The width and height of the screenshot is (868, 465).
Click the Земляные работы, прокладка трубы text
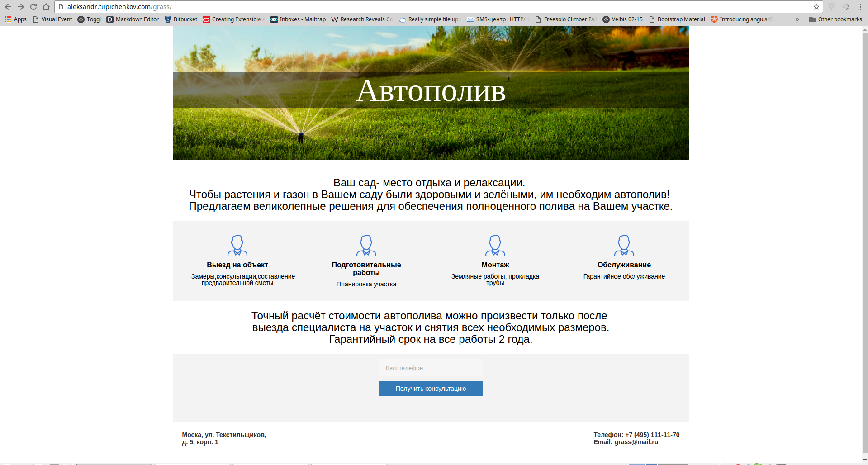pos(495,280)
